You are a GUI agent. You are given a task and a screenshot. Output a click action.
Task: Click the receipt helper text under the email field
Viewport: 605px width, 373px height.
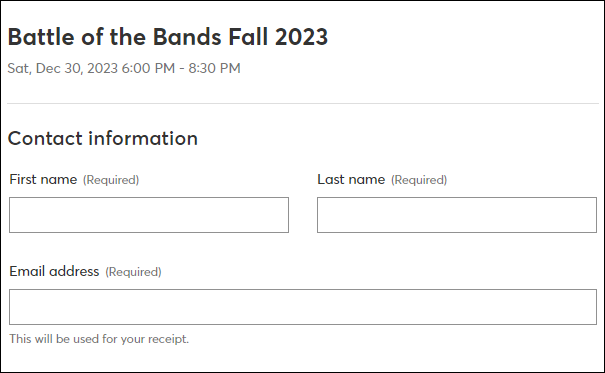[99, 339]
